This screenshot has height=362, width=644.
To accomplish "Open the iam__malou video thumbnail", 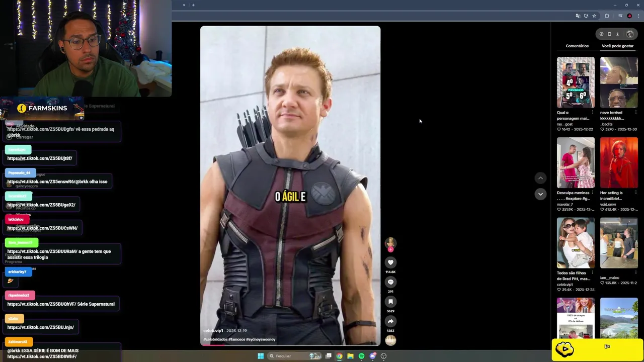I will coord(619,243).
